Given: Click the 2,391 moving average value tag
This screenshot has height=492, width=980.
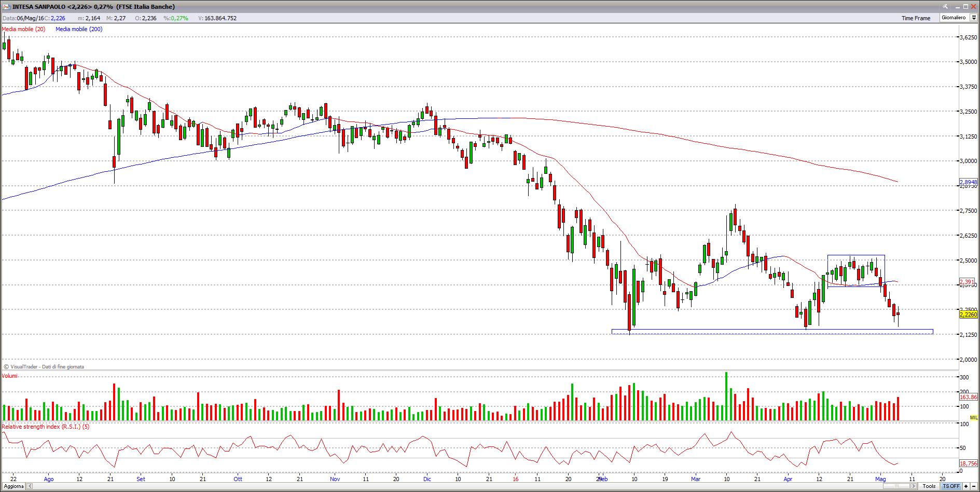Looking at the screenshot, I should point(967,282).
